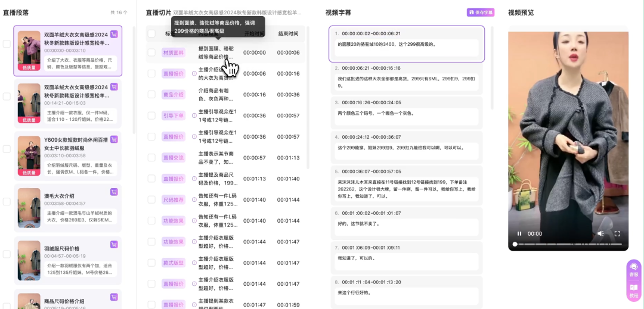Viewport: 644px width, 309px height.
Task: Toggle select-all checkbox in 直播切片 table header
Action: (x=151, y=33)
